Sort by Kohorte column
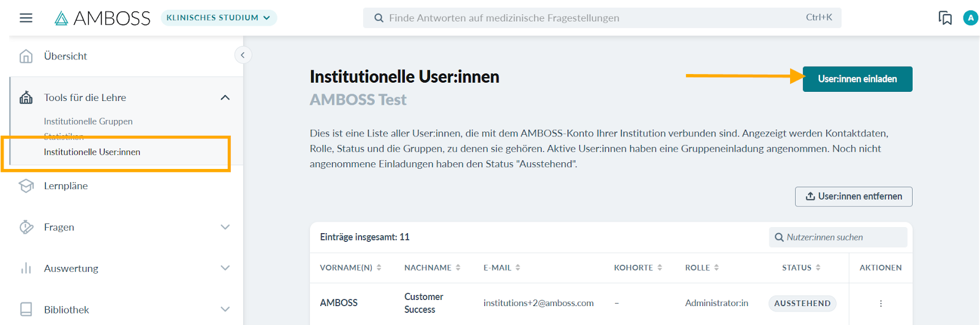The width and height of the screenshot is (980, 325). (638, 267)
